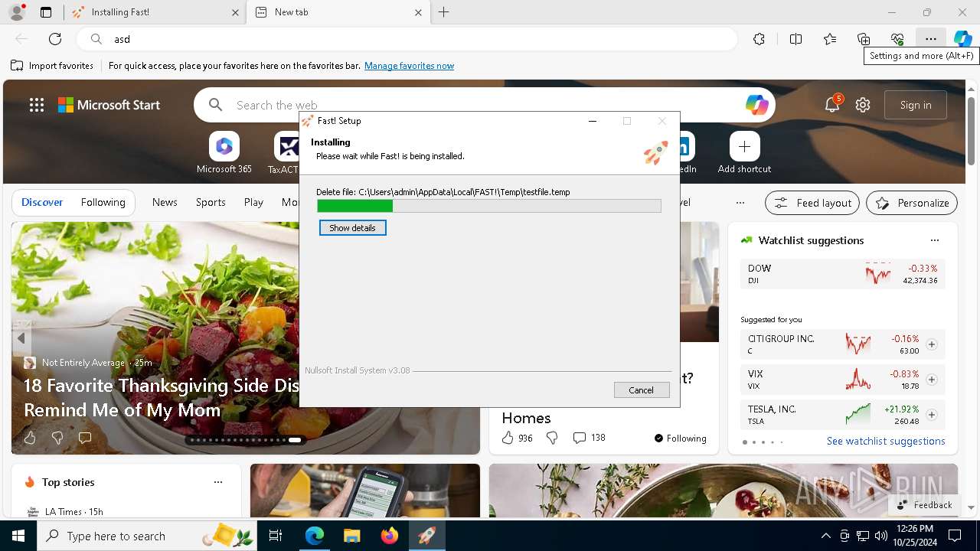Close the New tab tab
Image resolution: width=980 pixels, height=551 pixels.
click(418, 12)
